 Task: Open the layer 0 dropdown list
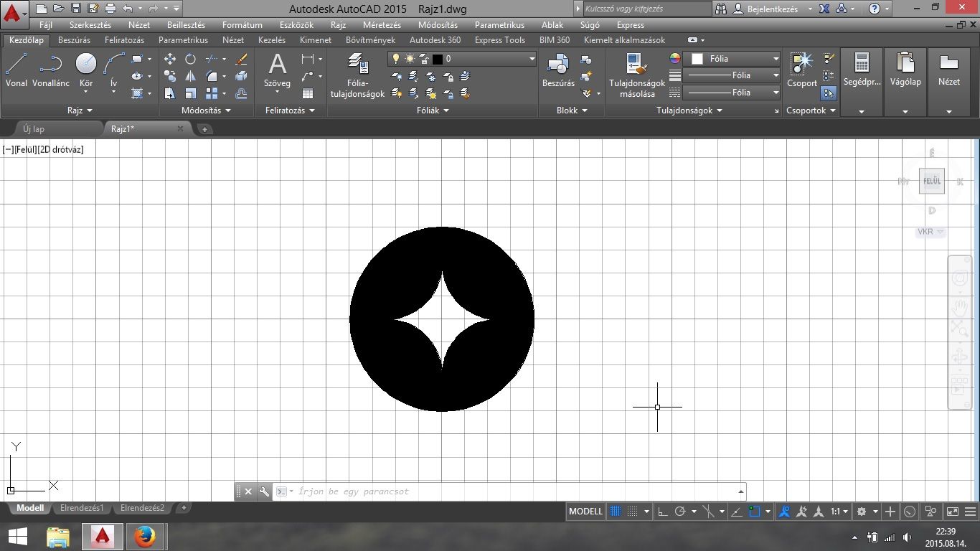(532, 59)
